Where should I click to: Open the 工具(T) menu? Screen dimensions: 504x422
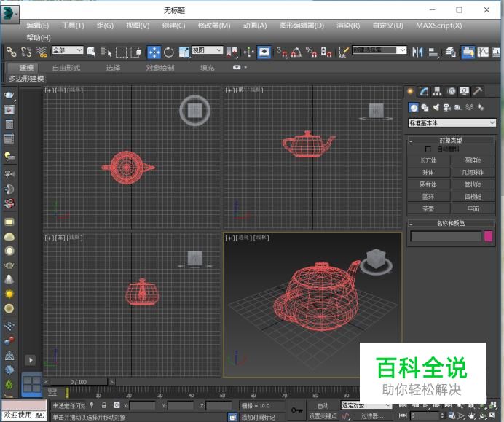(x=73, y=26)
